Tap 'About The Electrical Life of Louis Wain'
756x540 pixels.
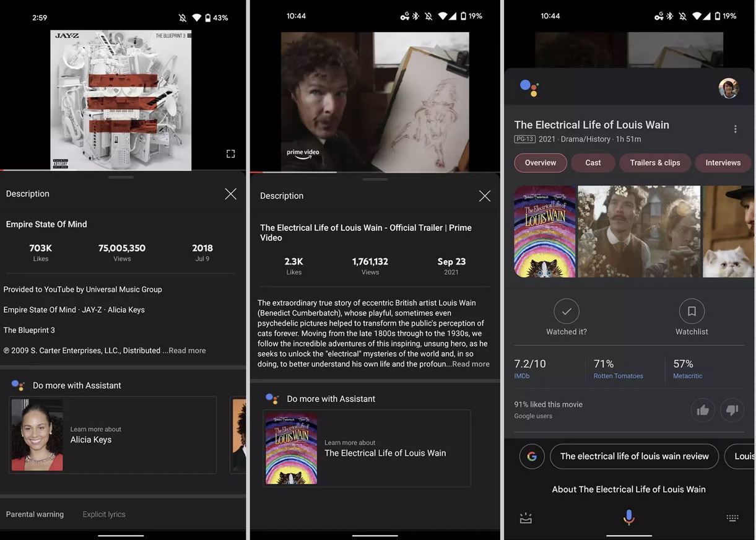click(x=629, y=489)
